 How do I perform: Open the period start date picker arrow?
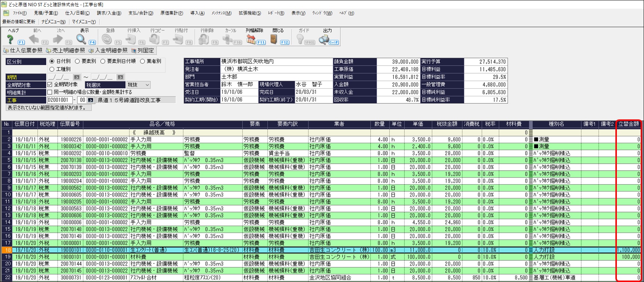[x=77, y=77]
